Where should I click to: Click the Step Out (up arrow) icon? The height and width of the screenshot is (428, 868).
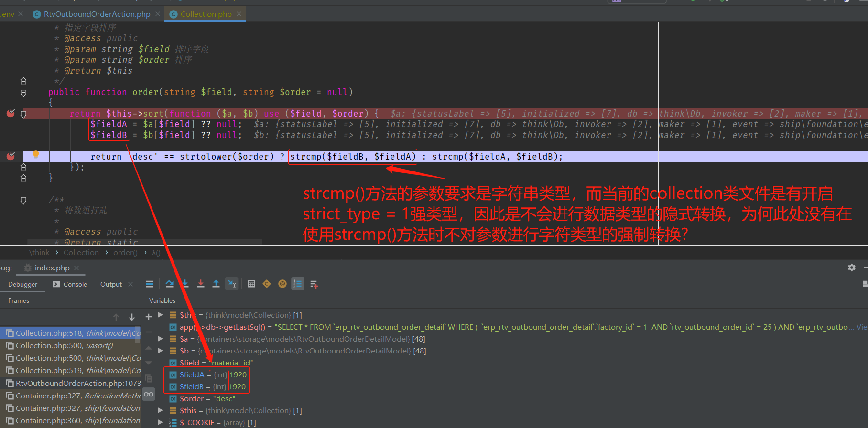pyautogui.click(x=216, y=284)
